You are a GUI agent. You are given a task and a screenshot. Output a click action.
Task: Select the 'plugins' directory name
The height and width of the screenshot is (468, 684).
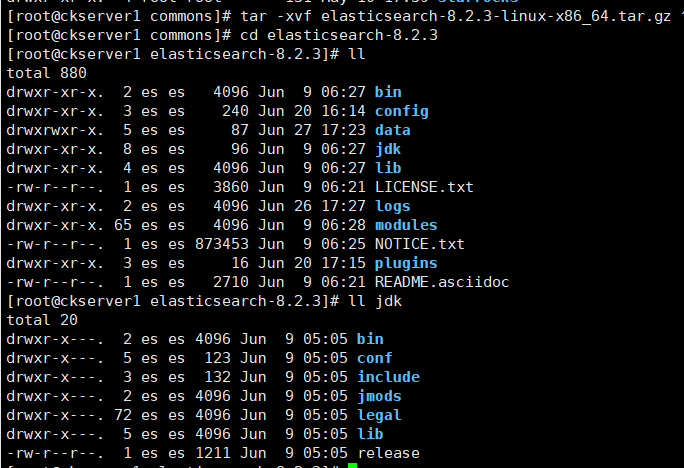406,264
